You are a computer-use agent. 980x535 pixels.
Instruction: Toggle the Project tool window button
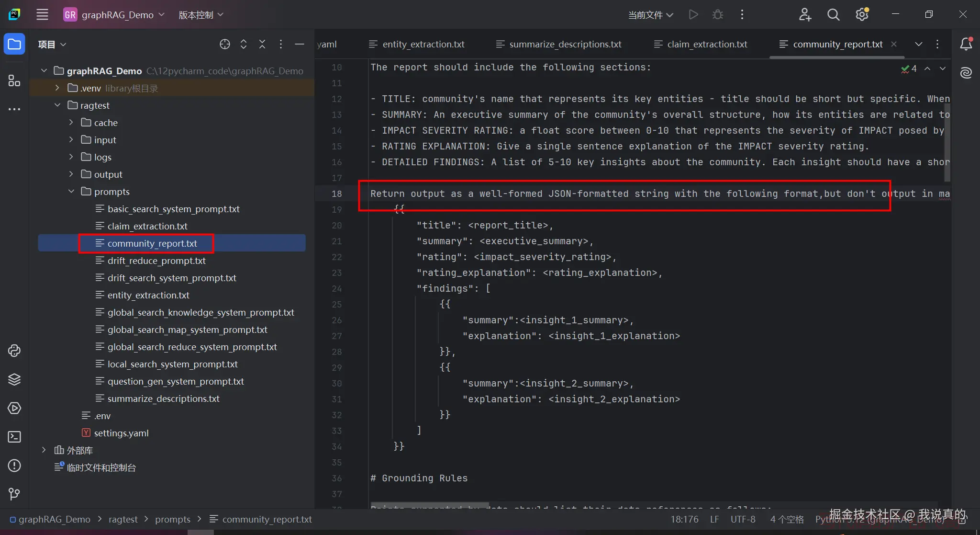point(14,45)
